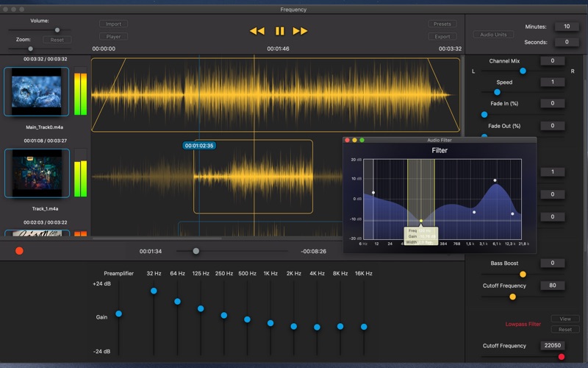The image size is (588, 368).
Task: Click the Minutes input field
Action: pyautogui.click(x=567, y=26)
